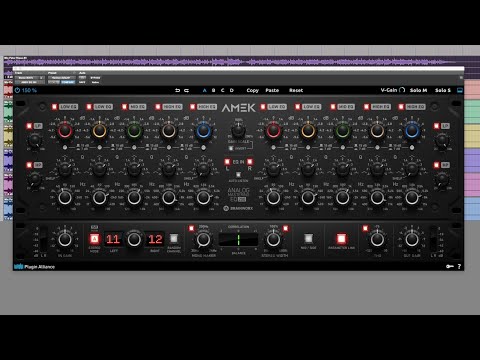Click the V-Gain label
The height and width of the screenshot is (360, 480).
pyautogui.click(x=389, y=90)
